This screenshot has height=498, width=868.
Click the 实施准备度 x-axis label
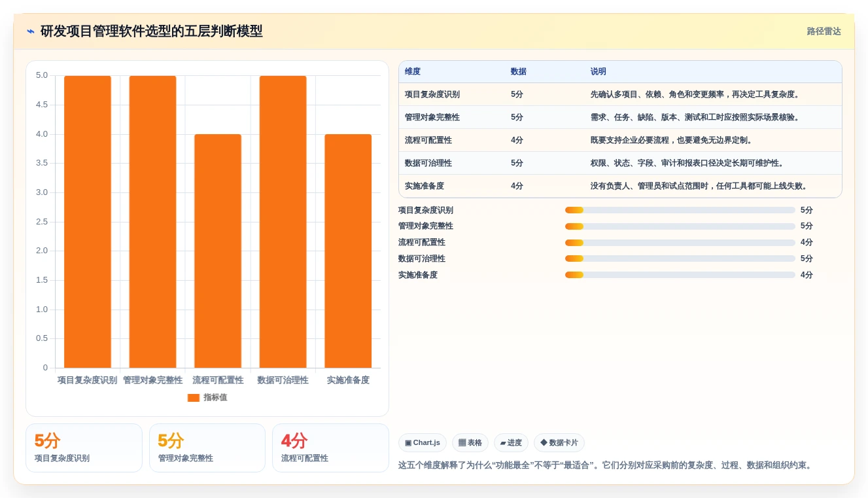point(348,380)
